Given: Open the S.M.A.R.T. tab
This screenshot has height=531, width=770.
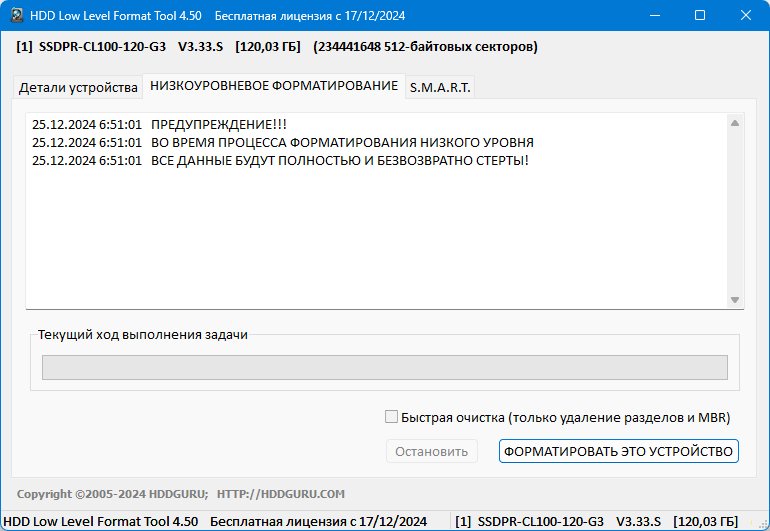Looking at the screenshot, I should point(440,87).
